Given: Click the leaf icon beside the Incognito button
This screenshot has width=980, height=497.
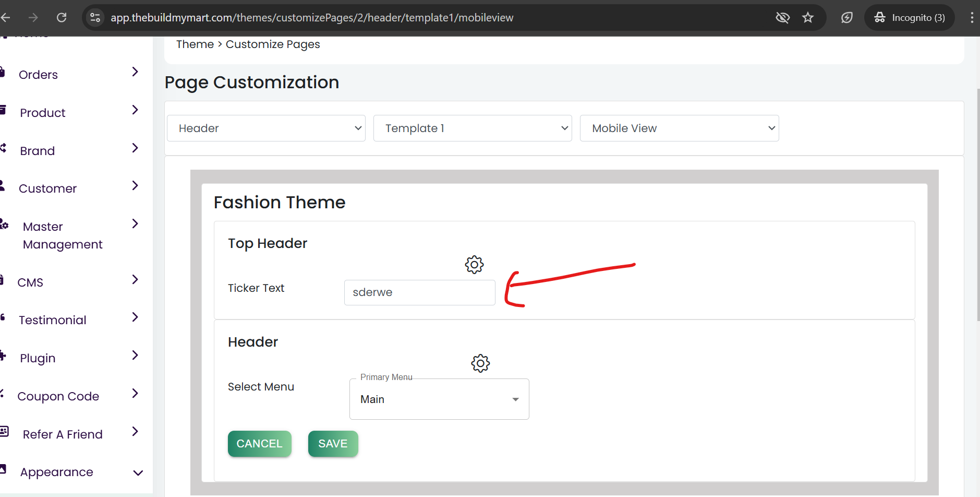Looking at the screenshot, I should [847, 18].
